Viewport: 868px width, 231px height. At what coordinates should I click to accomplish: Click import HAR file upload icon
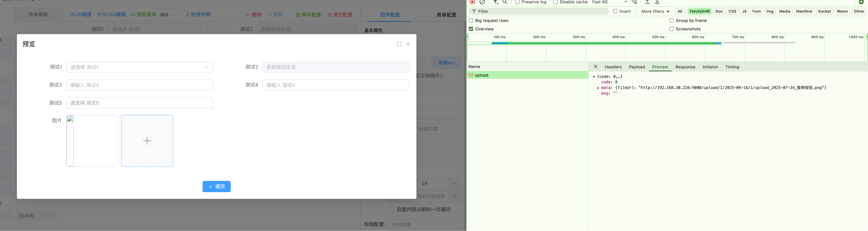(x=647, y=2)
